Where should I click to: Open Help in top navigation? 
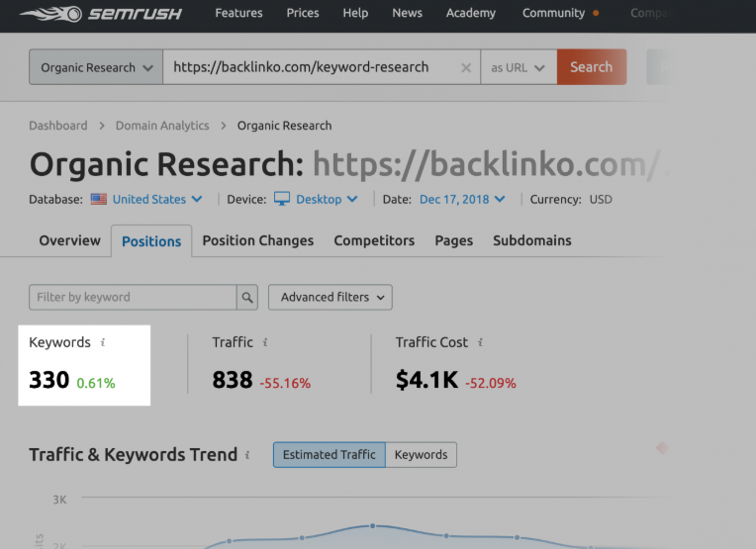pyautogui.click(x=355, y=13)
